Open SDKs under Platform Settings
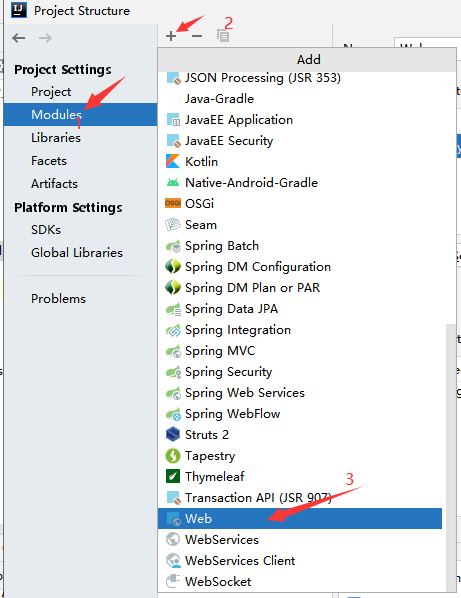 click(80, 230)
